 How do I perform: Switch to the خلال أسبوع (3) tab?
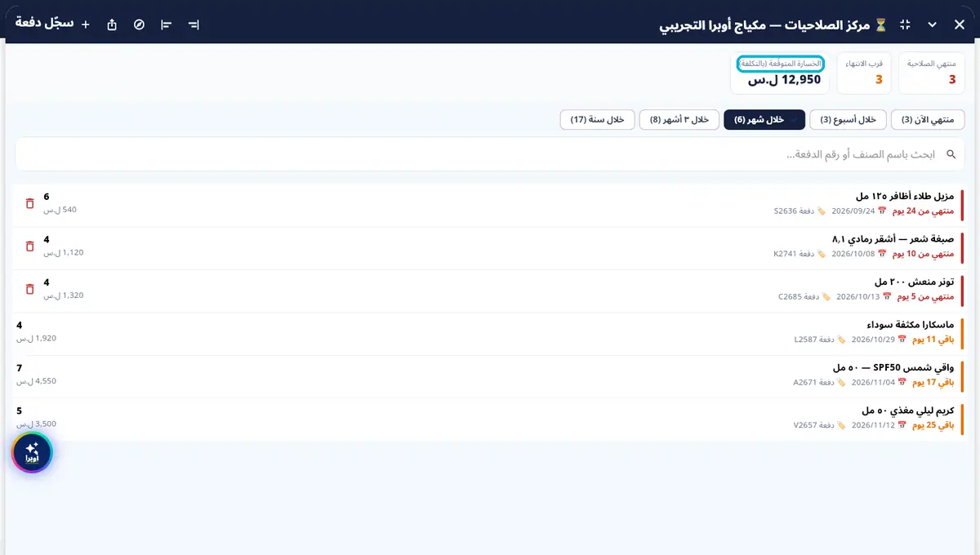(x=848, y=120)
